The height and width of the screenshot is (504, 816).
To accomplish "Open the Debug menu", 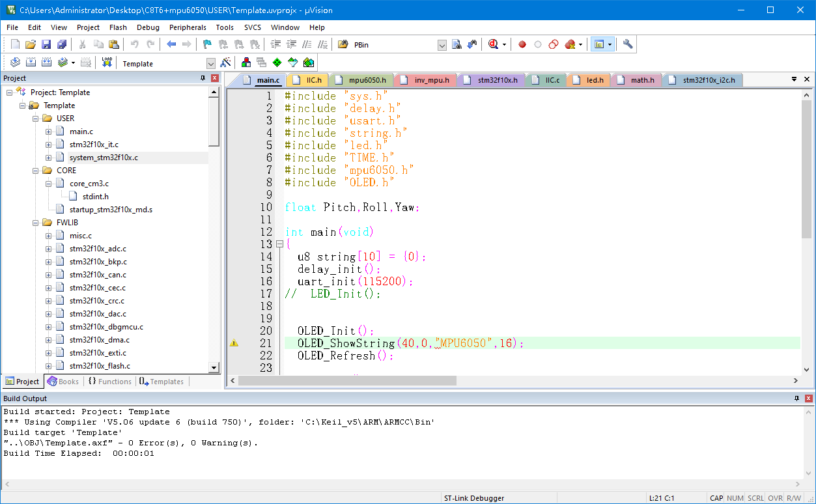I will click(148, 27).
